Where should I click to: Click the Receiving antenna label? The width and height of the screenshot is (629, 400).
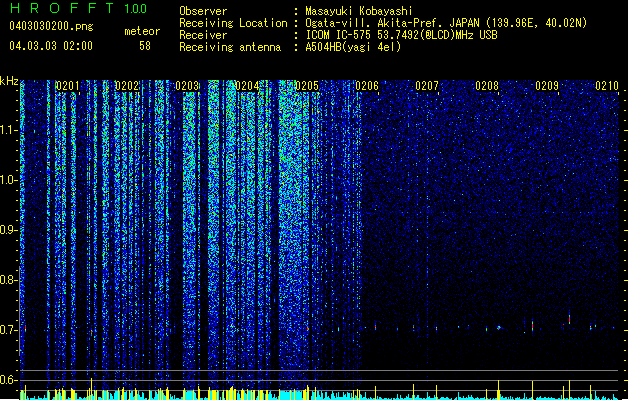(230, 47)
